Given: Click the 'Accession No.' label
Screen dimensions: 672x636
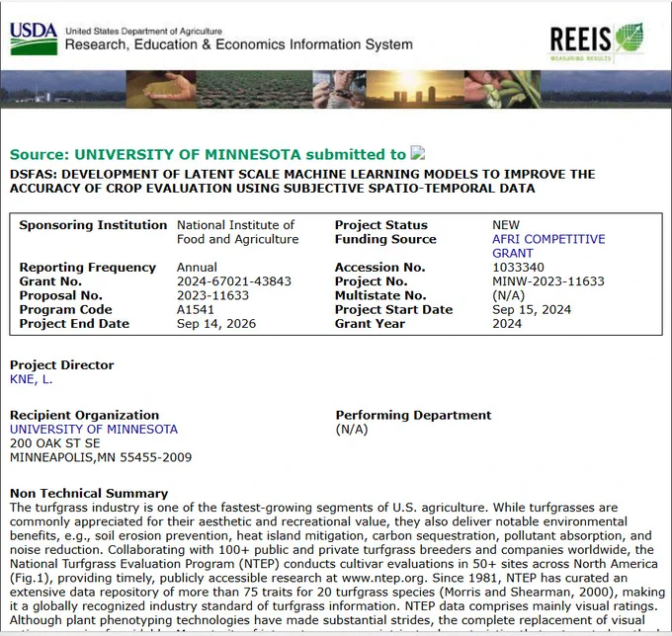Looking at the screenshot, I should [x=379, y=268].
